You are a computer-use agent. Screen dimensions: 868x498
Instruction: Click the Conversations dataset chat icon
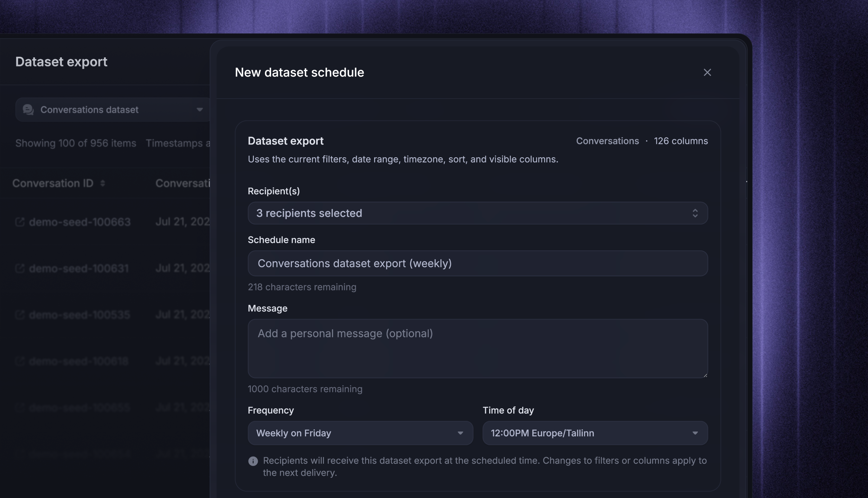[x=28, y=110]
